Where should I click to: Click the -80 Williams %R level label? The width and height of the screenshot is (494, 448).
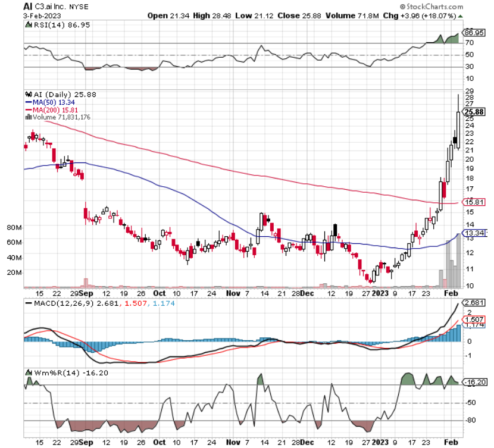coord(471,420)
